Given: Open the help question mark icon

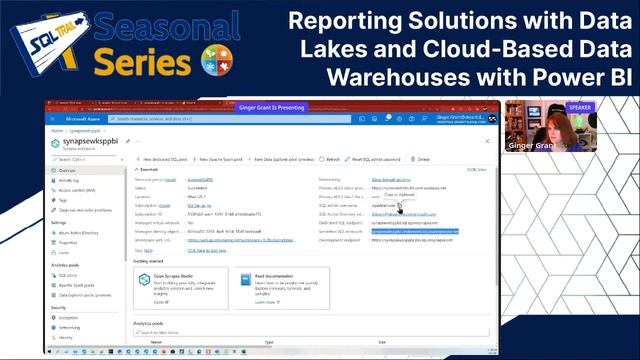Looking at the screenshot, I should (411, 119).
